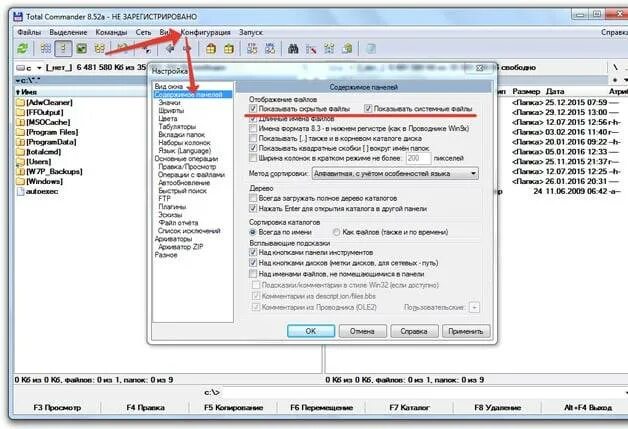Image resolution: width=628 pixels, height=429 pixels.
Task: Enable 'Ширина колонок в кратком режиме' checkbox
Action: coord(253,158)
